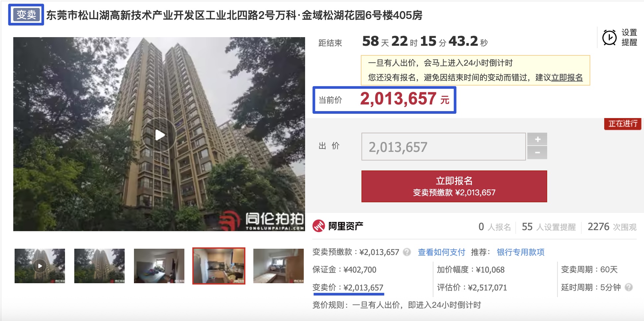
Task: Click the plus button to raise bid
Action: click(x=537, y=139)
